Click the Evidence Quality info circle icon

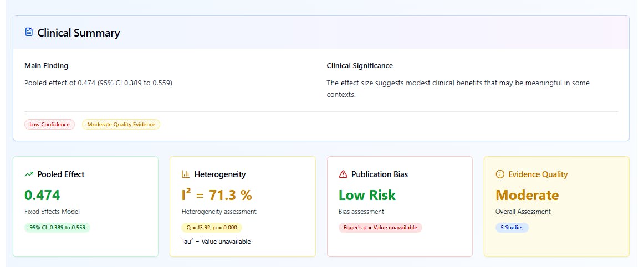tap(500, 174)
